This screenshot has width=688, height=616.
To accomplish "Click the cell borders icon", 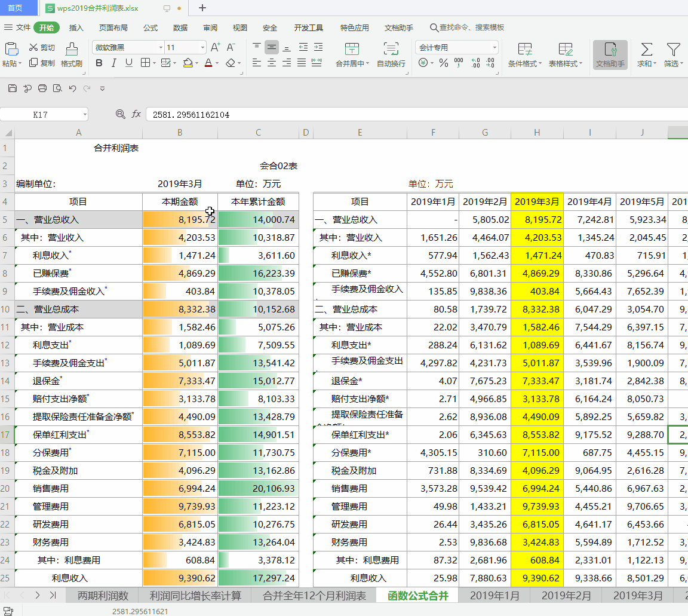I will click(x=145, y=63).
